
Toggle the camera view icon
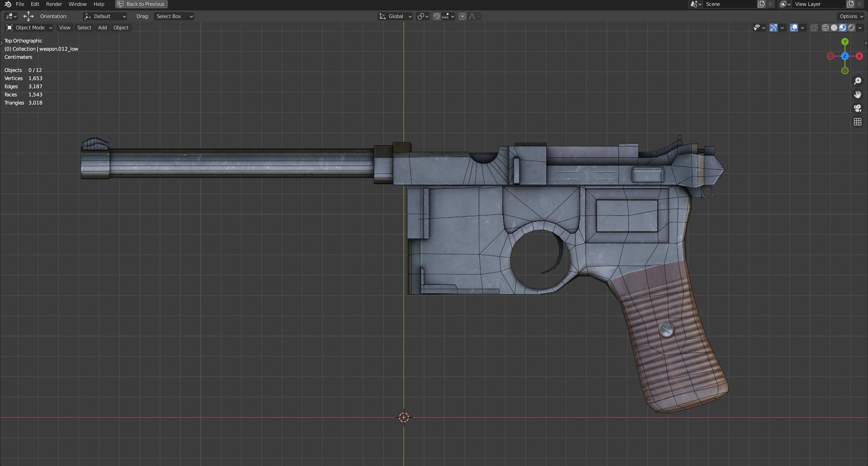click(858, 108)
